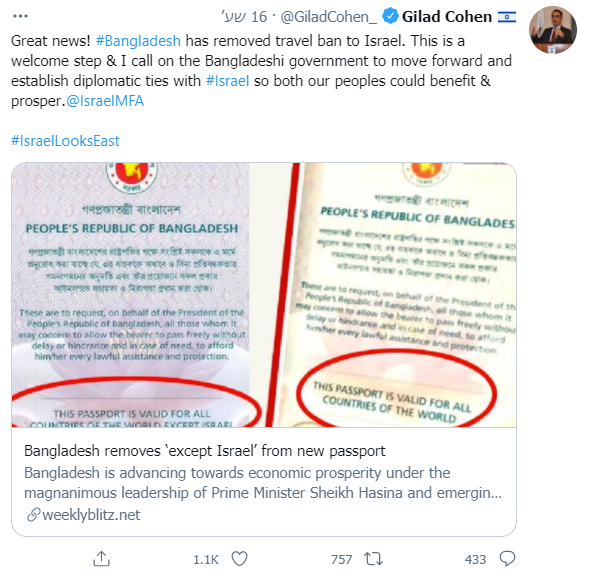Retweet using the retweet arrows icon
Viewport: 592px width, 578px height.
point(373,559)
